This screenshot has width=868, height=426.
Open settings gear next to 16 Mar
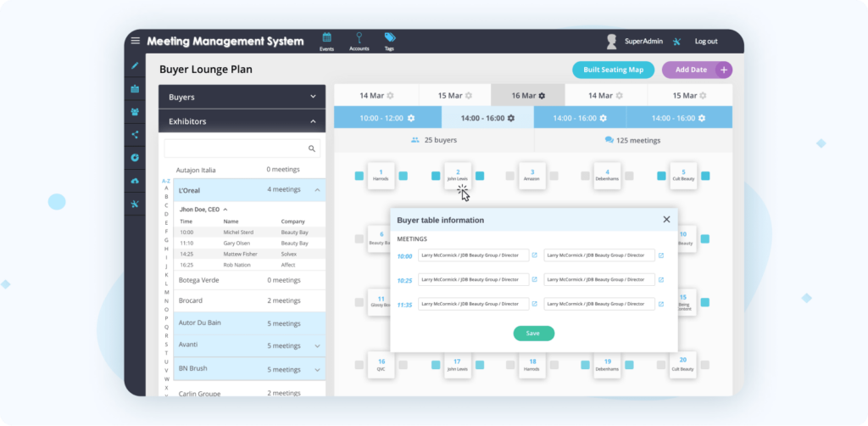point(542,95)
